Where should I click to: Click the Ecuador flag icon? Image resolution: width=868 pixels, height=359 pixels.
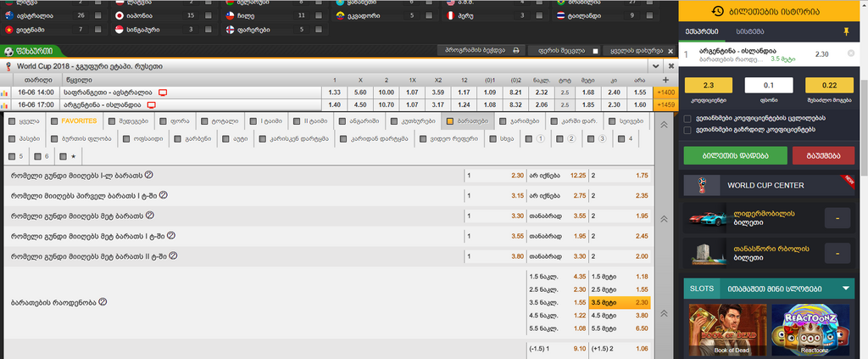coord(341,15)
